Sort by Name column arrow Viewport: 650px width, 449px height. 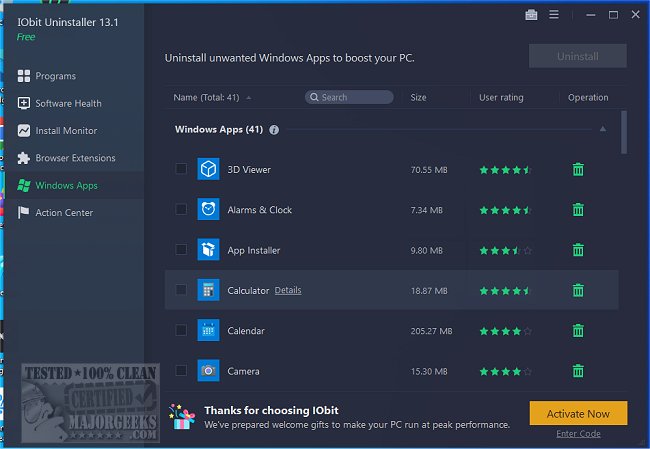point(249,98)
